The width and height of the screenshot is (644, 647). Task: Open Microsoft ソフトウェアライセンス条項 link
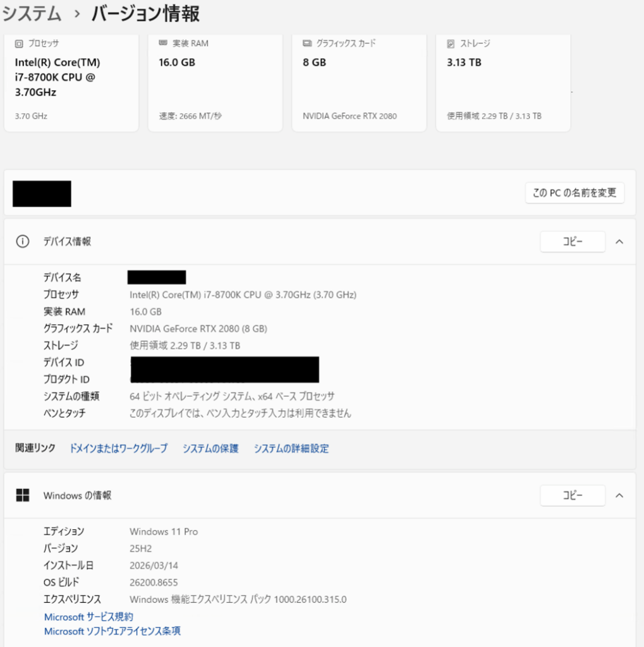coord(112,631)
